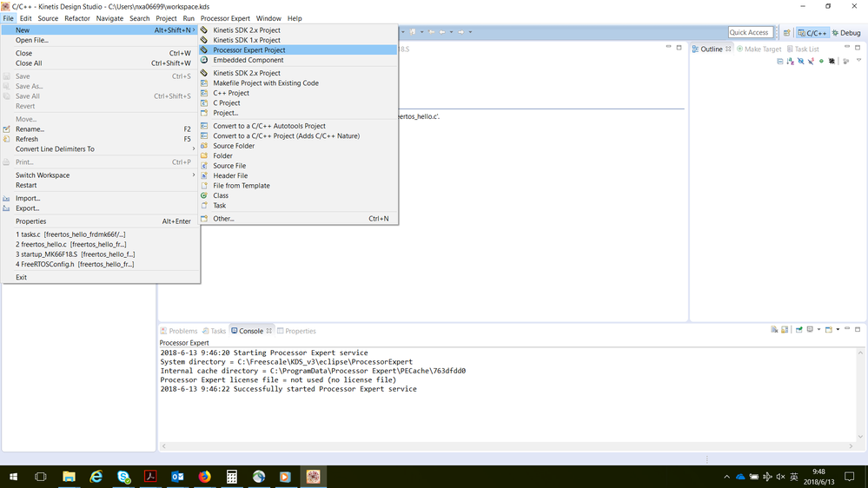Choose Makefile Project with Existing Code
The width and height of the screenshot is (868, 488).
[x=298, y=83]
